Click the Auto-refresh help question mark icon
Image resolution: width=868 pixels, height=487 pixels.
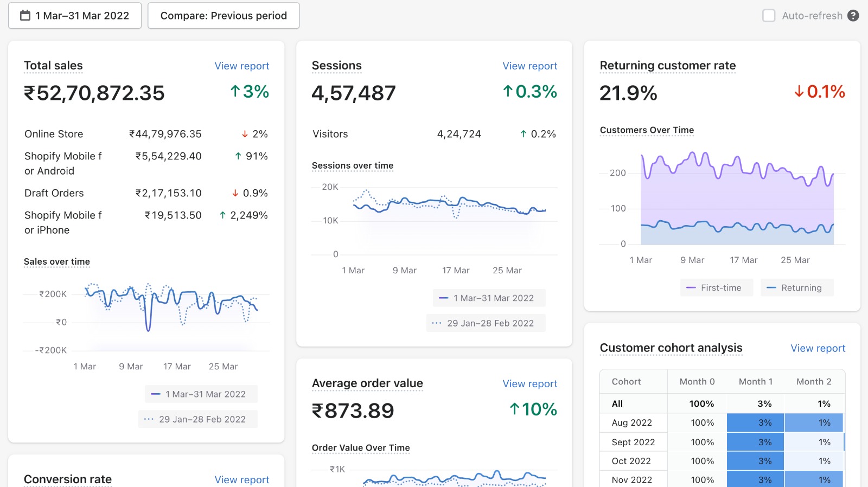(x=853, y=16)
